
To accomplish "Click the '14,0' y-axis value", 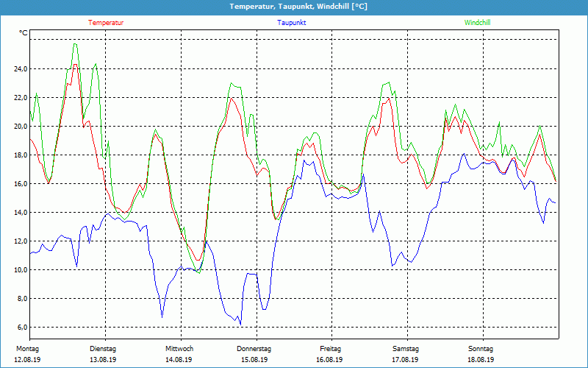I will coord(21,213).
